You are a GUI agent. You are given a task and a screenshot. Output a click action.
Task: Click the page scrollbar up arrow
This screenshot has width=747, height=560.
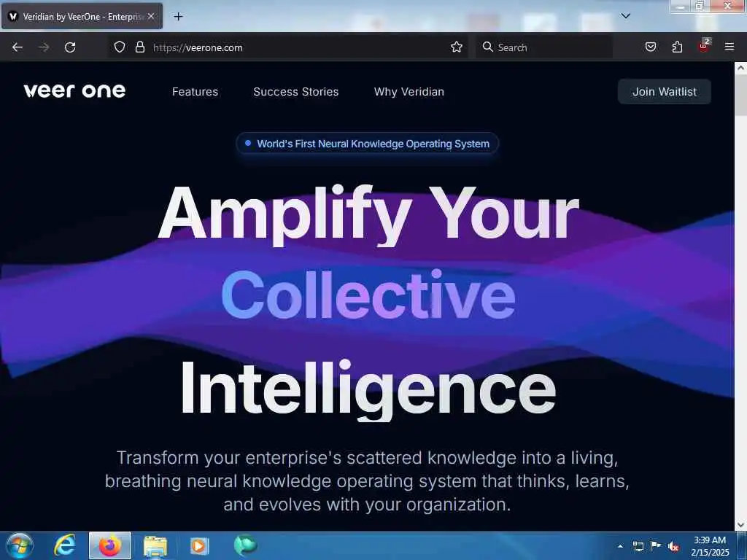click(741, 68)
